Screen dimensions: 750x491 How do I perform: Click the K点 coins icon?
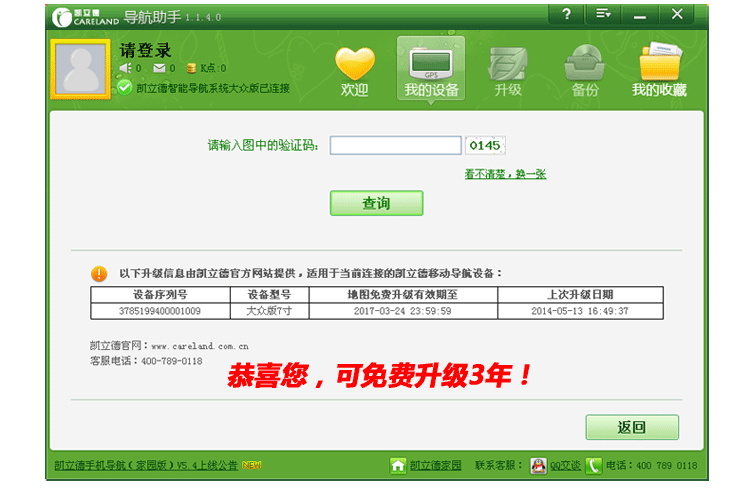point(191,68)
